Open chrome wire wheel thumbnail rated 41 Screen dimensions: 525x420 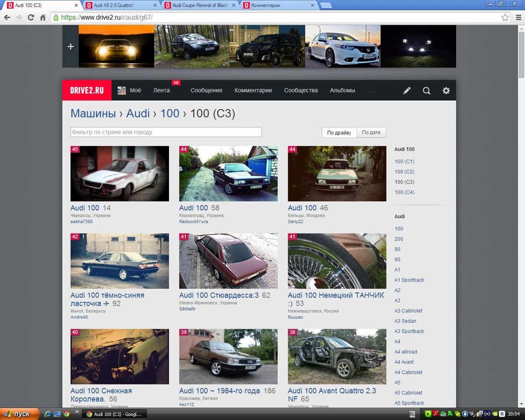[x=337, y=261]
